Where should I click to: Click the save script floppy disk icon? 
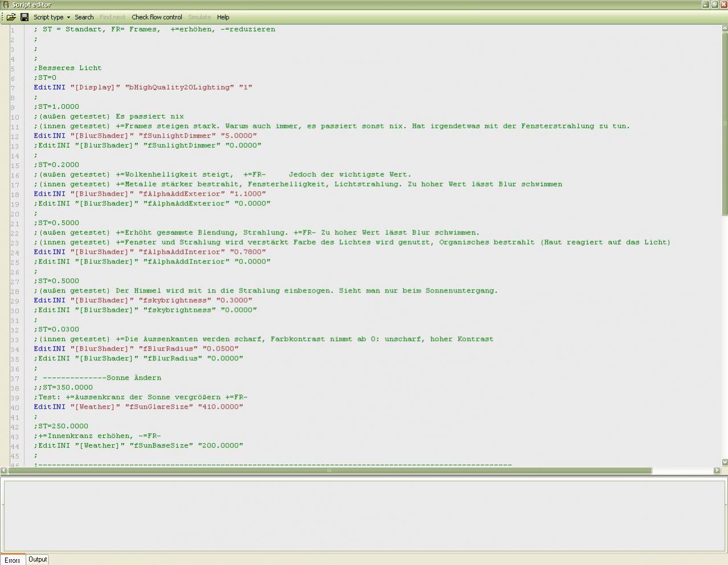(x=25, y=17)
